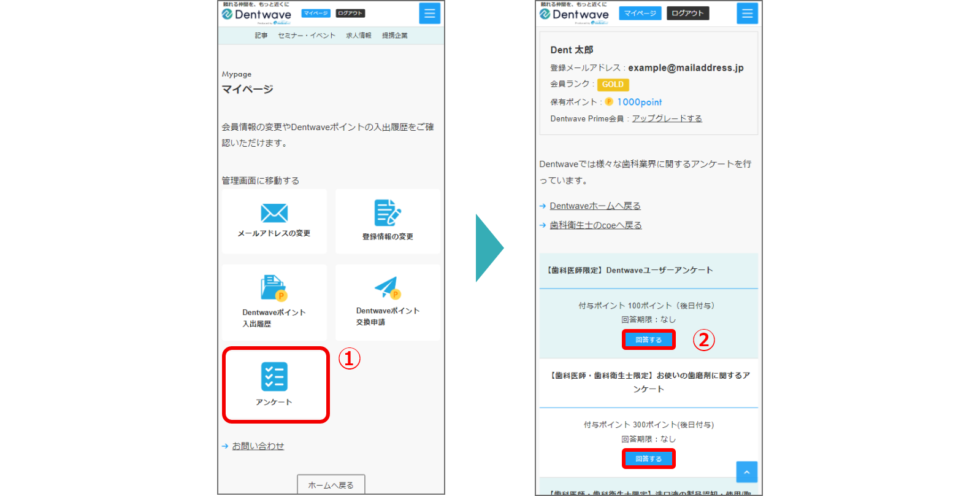Image resolution: width=980 pixels, height=496 pixels.
Task: Open 記事 navigation item
Action: pos(261,36)
